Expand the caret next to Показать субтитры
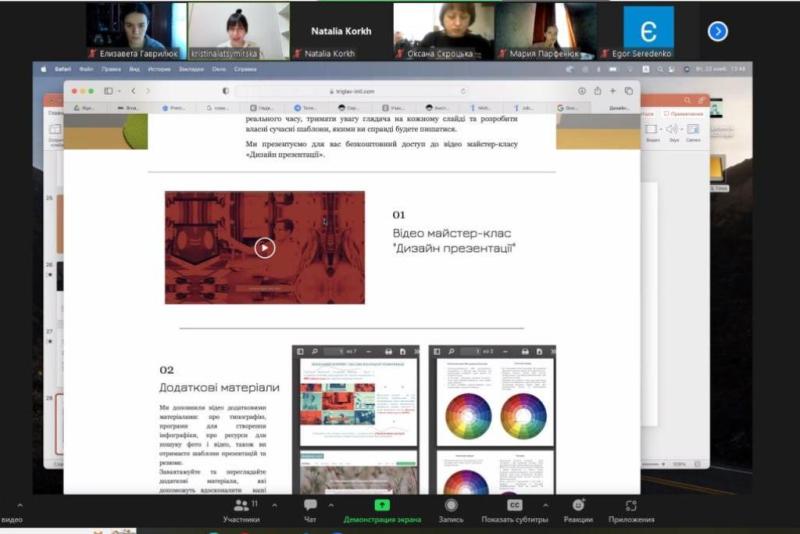 point(545,505)
